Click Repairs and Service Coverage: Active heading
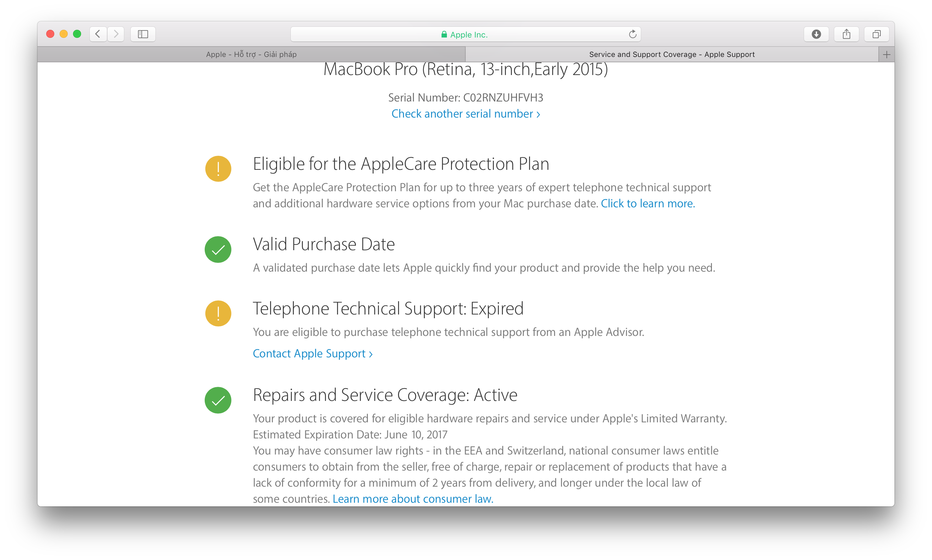The width and height of the screenshot is (932, 560). click(385, 395)
